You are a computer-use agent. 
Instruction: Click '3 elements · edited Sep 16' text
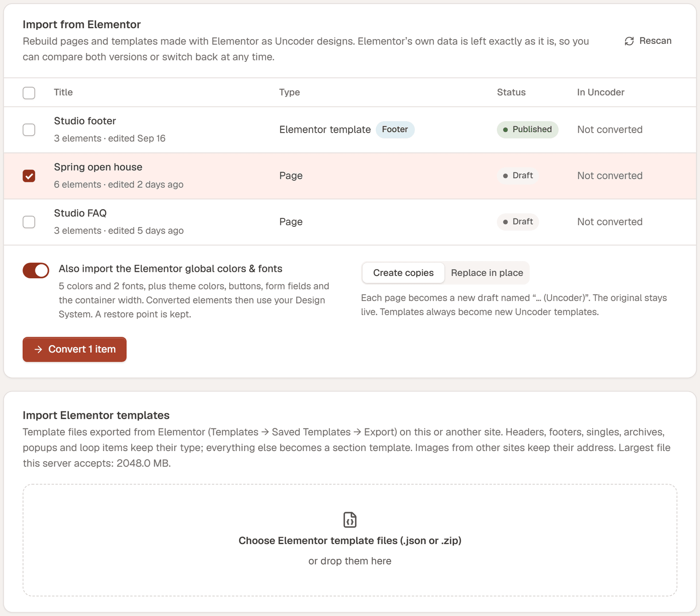pos(110,138)
